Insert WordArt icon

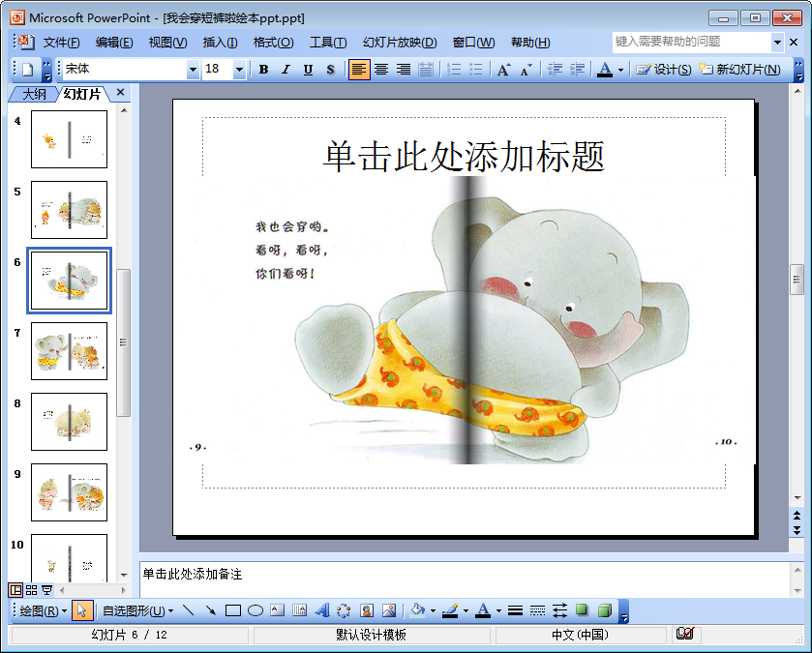tap(322, 610)
